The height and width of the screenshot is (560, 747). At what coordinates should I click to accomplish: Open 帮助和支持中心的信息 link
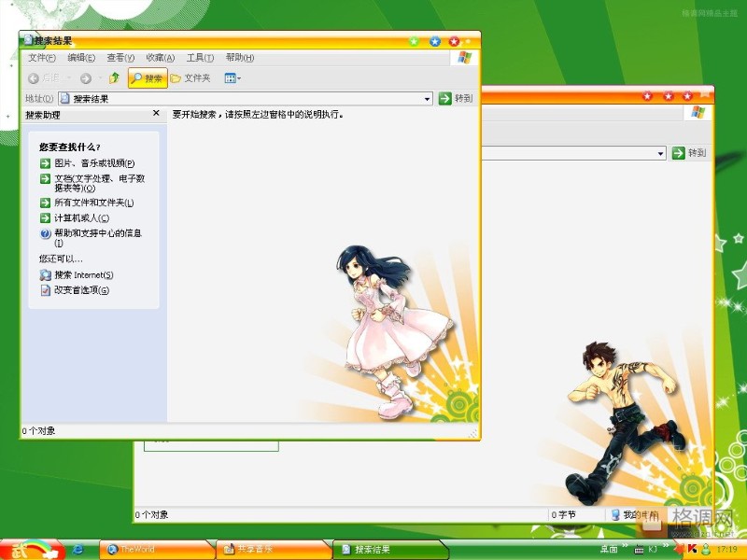pyautogui.click(x=98, y=238)
